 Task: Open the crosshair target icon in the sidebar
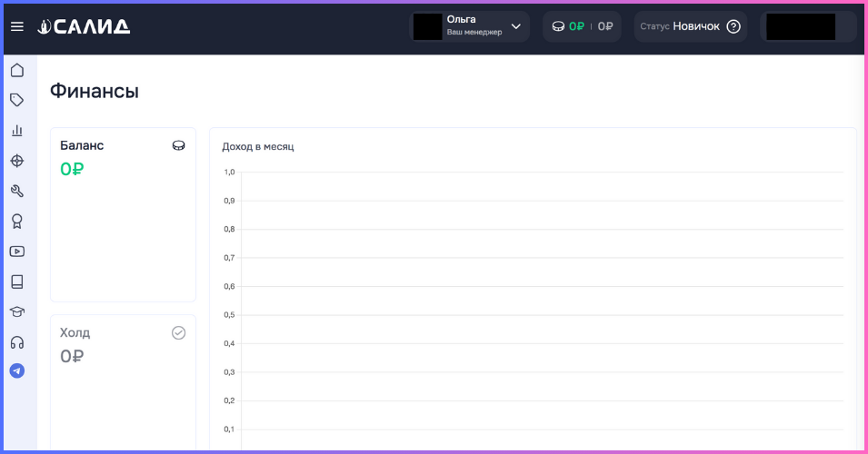tap(17, 161)
